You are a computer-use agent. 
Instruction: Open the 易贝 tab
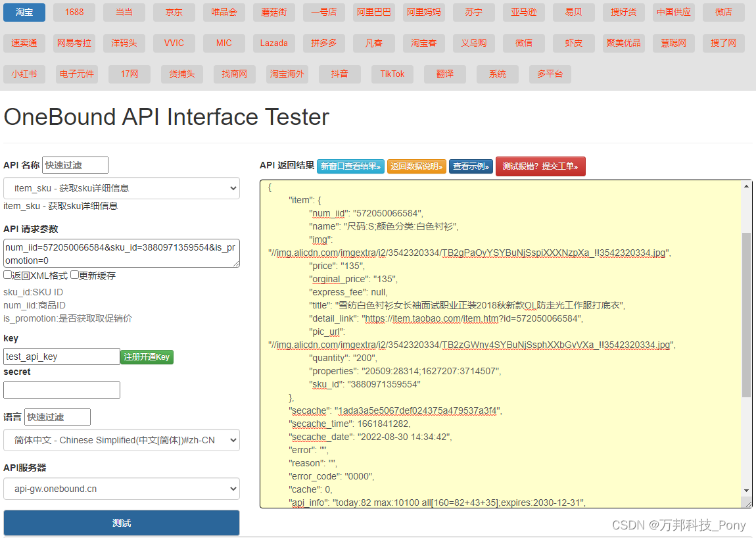point(574,12)
